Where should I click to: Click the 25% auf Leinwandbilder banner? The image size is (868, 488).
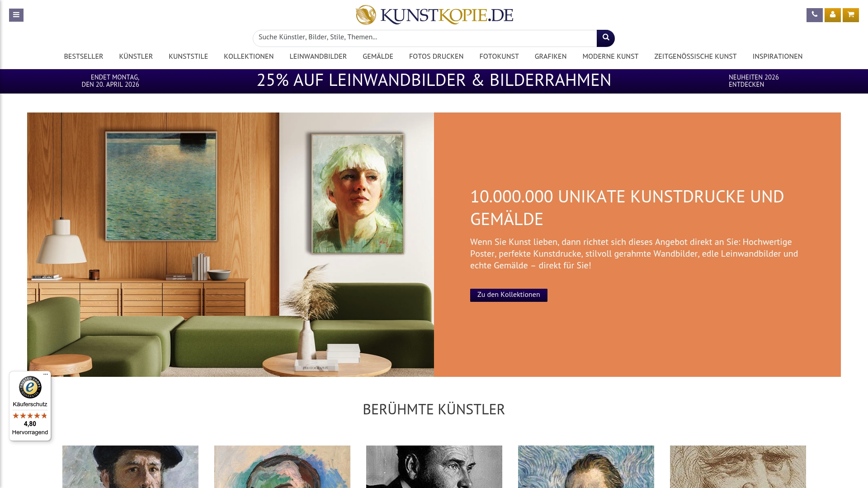(434, 81)
